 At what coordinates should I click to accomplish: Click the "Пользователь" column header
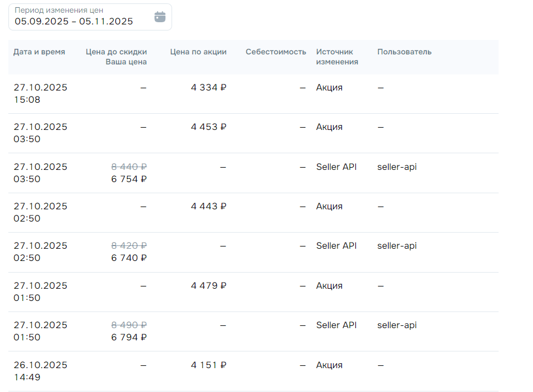click(x=404, y=52)
